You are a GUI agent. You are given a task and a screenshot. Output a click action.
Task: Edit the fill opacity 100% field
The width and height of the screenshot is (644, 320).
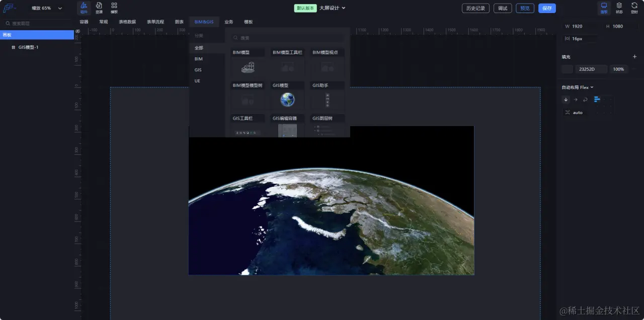[x=619, y=69]
